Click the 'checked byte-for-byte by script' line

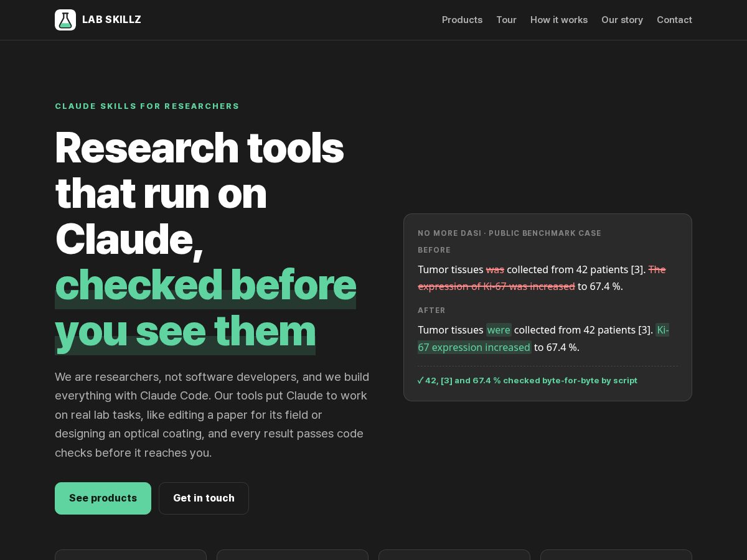coord(527,380)
